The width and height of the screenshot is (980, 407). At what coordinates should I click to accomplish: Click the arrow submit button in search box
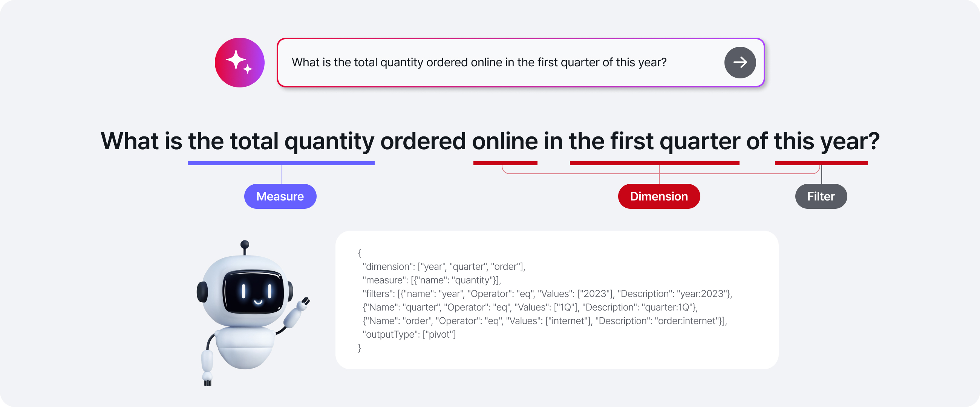click(x=740, y=63)
